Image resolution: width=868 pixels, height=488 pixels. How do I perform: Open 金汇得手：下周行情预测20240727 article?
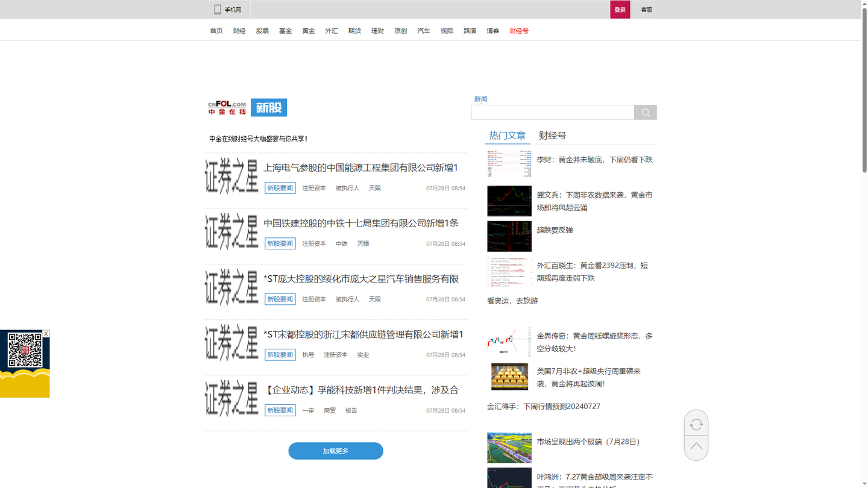pyautogui.click(x=544, y=407)
